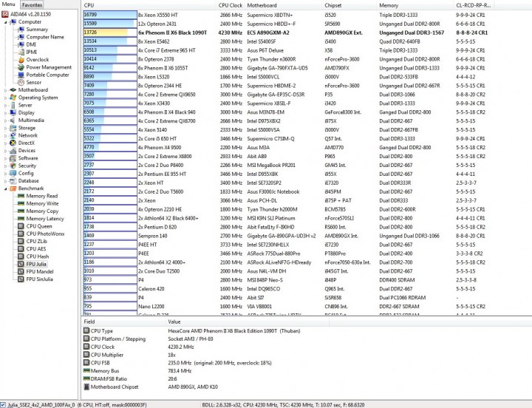Select the 6x Phenom II X6 Black 1090T row
The image size is (532, 408).
click(x=285, y=33)
